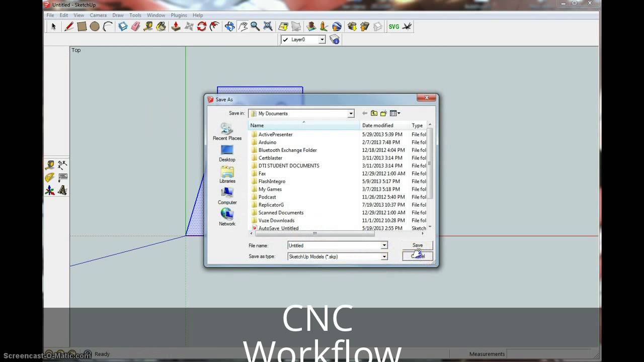Click the Get Models icon
Image resolution: width=644 pixels, height=362 pixels.
point(352,27)
